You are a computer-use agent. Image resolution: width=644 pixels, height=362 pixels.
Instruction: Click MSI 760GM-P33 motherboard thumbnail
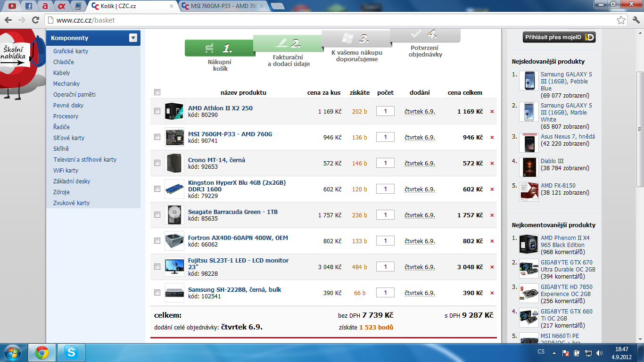[174, 137]
